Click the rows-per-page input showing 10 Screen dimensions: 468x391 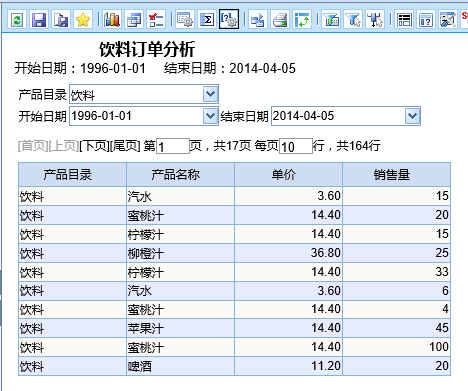[x=296, y=146]
